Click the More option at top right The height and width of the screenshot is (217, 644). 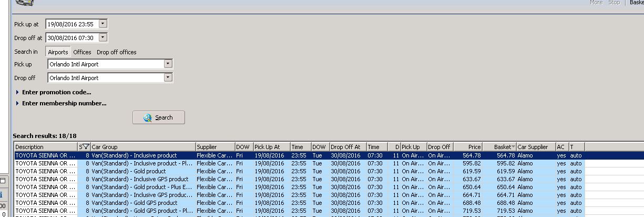point(596,3)
